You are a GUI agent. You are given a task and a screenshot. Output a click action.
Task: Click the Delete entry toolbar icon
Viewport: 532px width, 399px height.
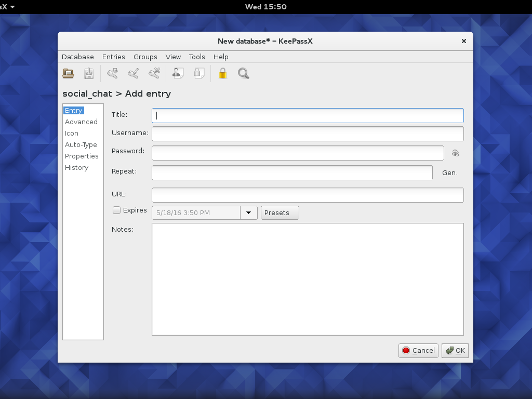(x=154, y=73)
